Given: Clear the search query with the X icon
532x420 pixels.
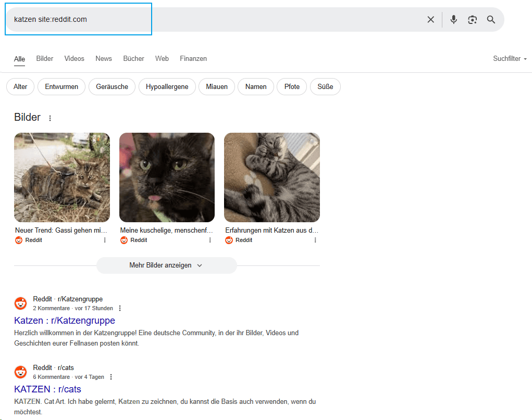Looking at the screenshot, I should pyautogui.click(x=430, y=20).
